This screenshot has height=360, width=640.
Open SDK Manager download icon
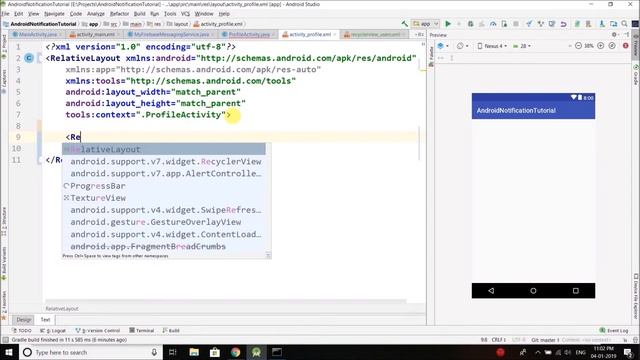pyautogui.click(x=602, y=24)
